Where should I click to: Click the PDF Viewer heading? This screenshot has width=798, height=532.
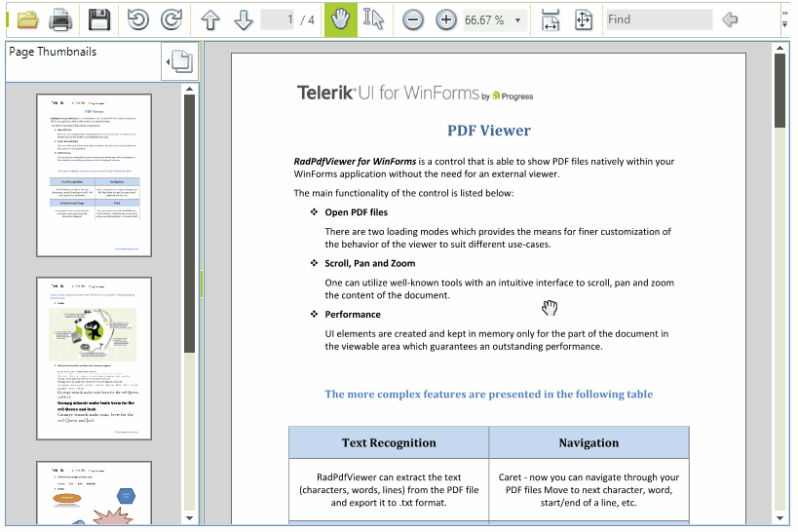pyautogui.click(x=488, y=131)
